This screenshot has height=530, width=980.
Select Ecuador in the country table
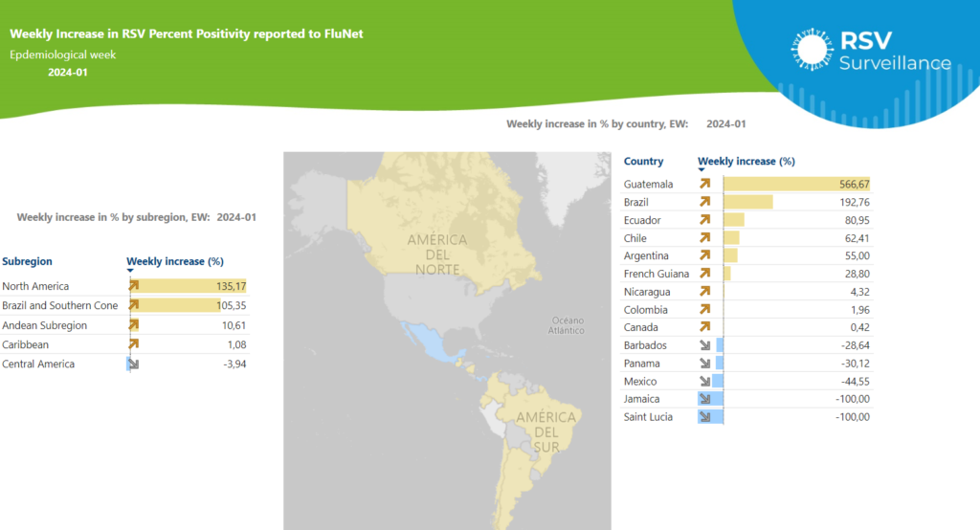pyautogui.click(x=642, y=220)
